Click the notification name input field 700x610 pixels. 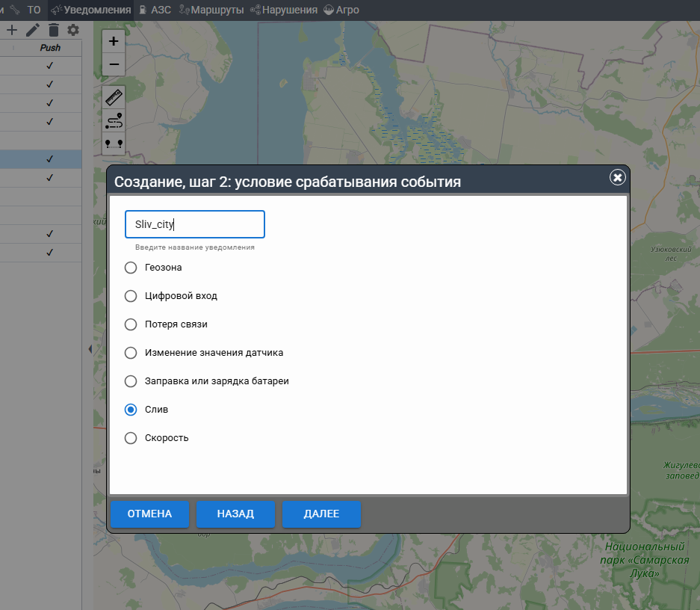pyautogui.click(x=195, y=224)
